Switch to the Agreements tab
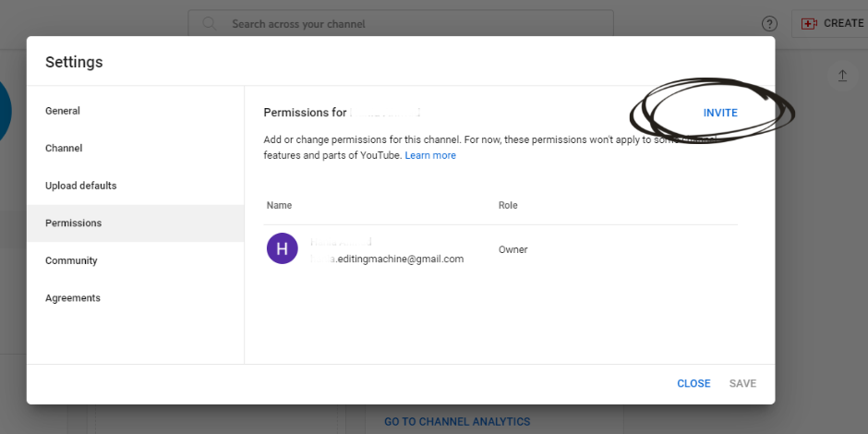This screenshot has height=434, width=868. point(136,298)
